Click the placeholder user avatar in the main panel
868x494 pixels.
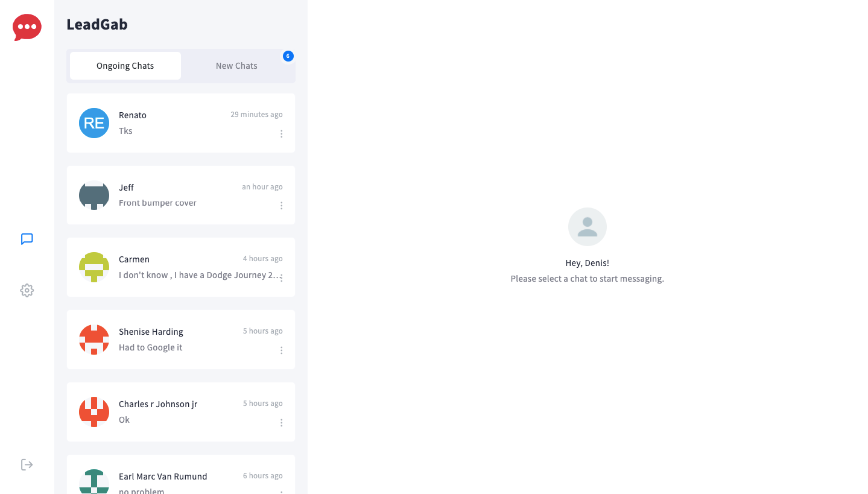[x=587, y=227]
